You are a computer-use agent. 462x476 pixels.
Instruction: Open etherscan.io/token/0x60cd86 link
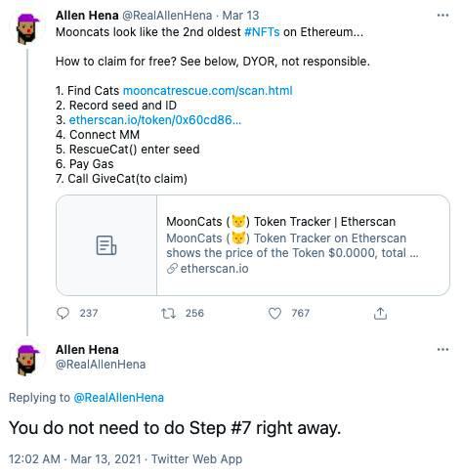tap(155, 120)
